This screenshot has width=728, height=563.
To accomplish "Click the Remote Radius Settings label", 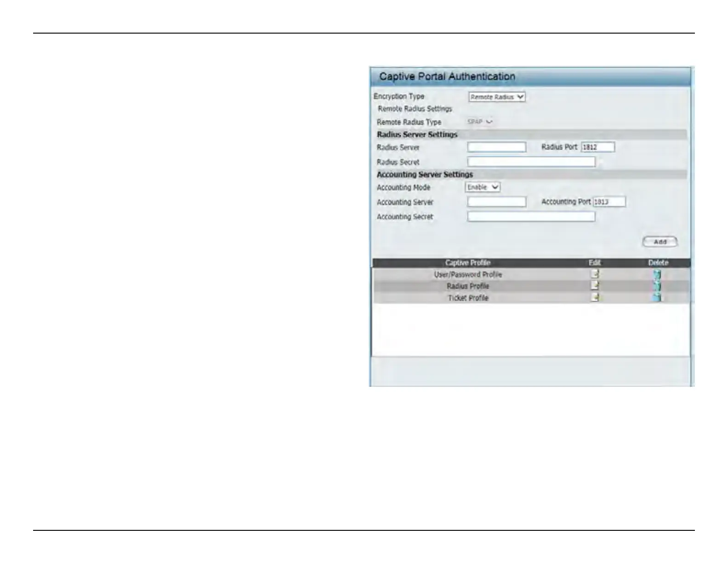I will coord(415,109).
